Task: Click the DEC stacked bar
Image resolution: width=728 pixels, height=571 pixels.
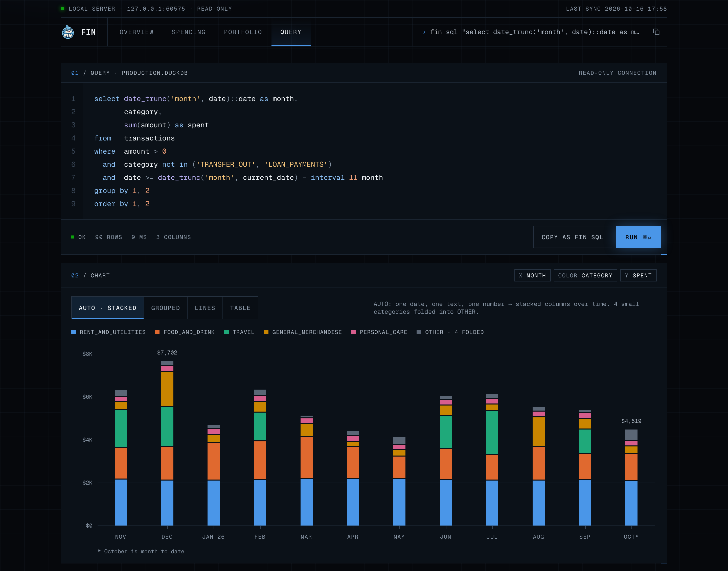Action: click(x=167, y=443)
